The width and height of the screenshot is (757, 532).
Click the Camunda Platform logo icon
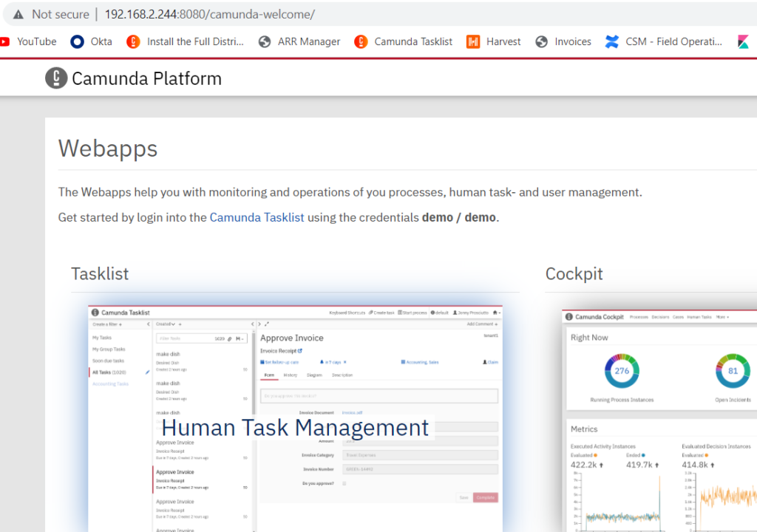[x=56, y=78]
